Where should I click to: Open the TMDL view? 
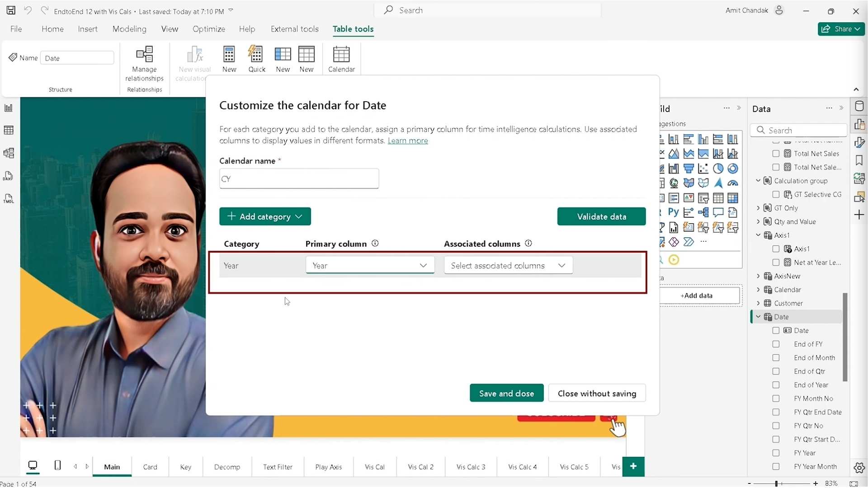point(8,198)
